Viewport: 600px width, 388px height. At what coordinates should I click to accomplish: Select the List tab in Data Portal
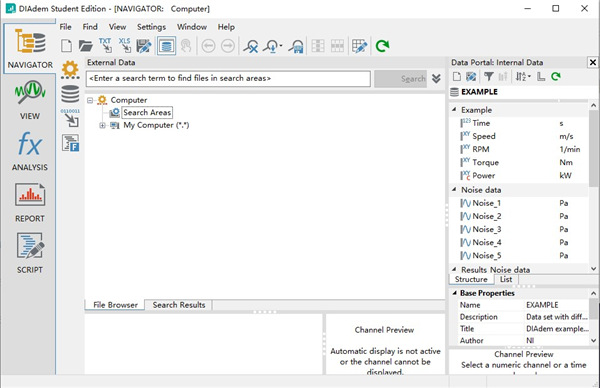tap(506, 279)
